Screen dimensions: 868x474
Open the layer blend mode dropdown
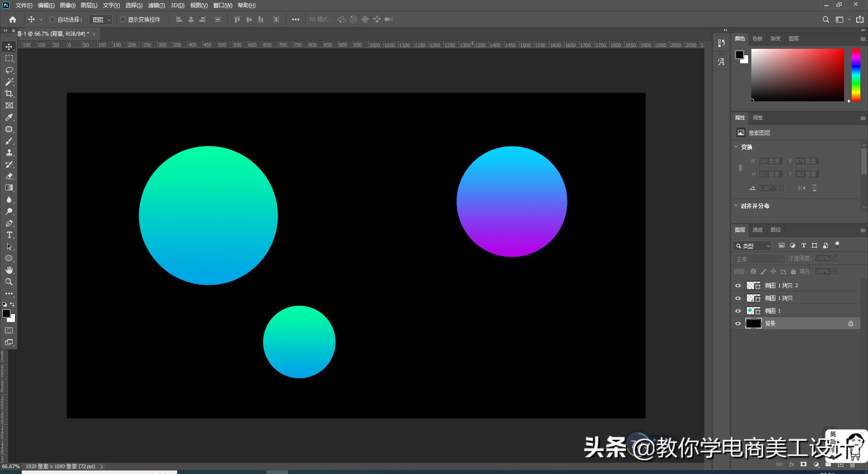coord(759,258)
